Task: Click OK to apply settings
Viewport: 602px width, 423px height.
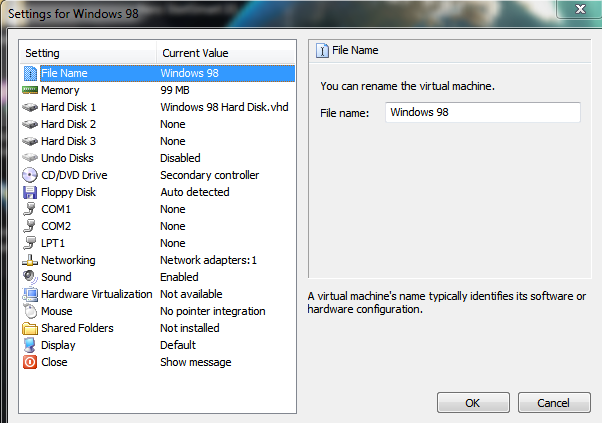Action: (473, 403)
